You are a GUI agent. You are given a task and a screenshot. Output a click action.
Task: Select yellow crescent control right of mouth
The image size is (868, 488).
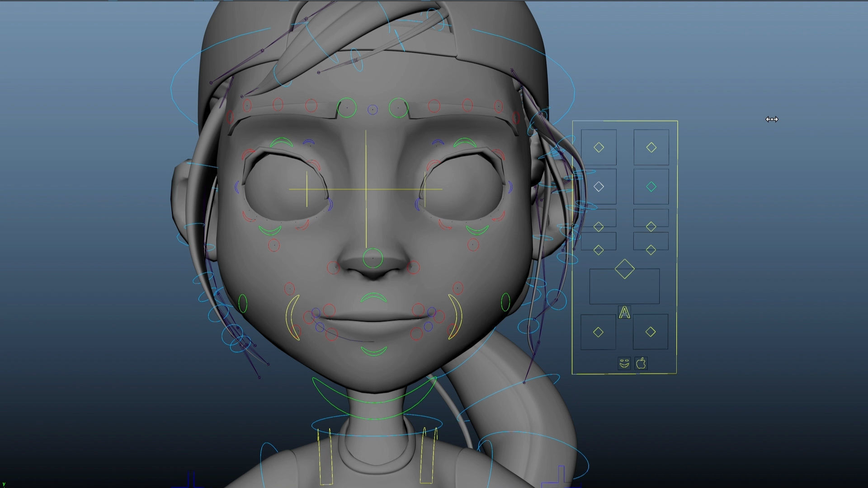pos(455,316)
